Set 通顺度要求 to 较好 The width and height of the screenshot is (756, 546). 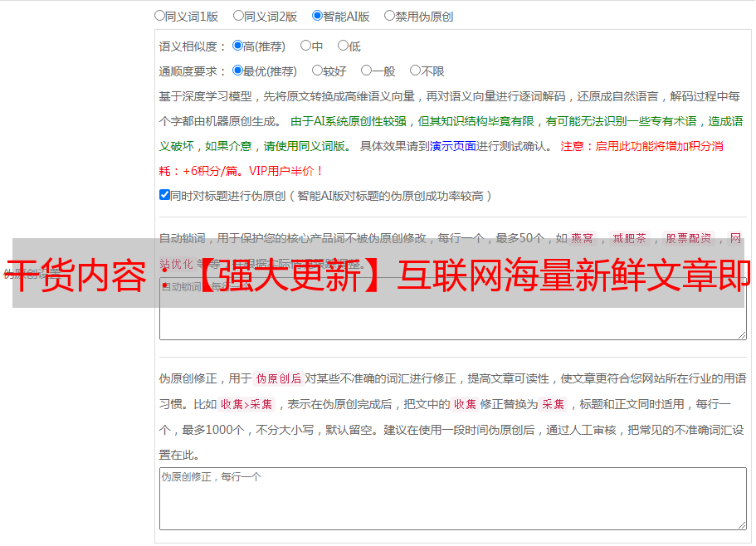click(x=317, y=71)
